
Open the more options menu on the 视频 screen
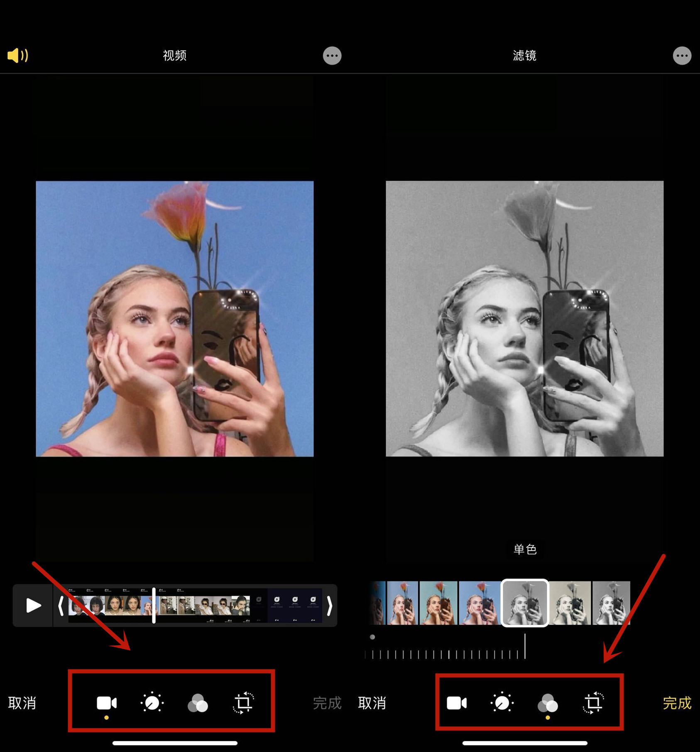pyautogui.click(x=332, y=56)
